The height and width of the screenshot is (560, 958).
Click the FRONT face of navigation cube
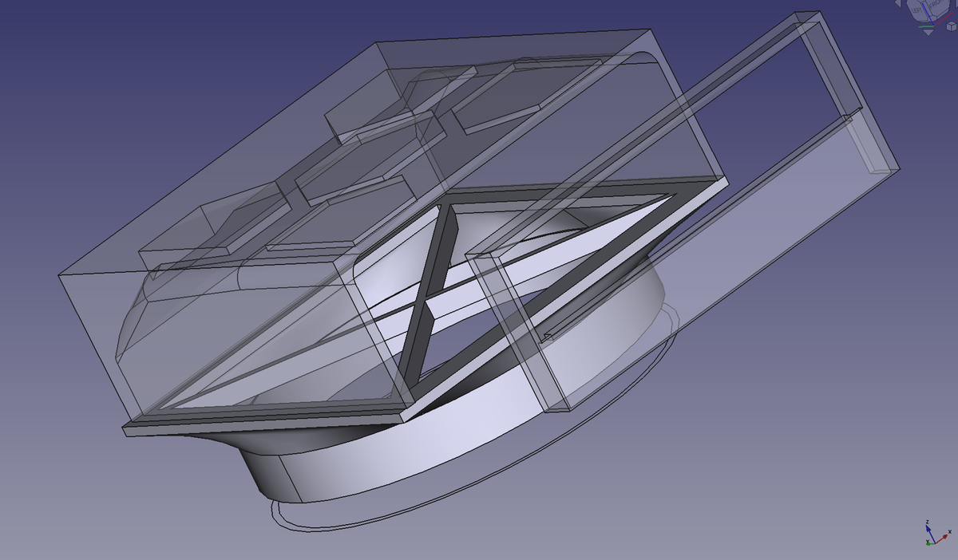coord(938,6)
